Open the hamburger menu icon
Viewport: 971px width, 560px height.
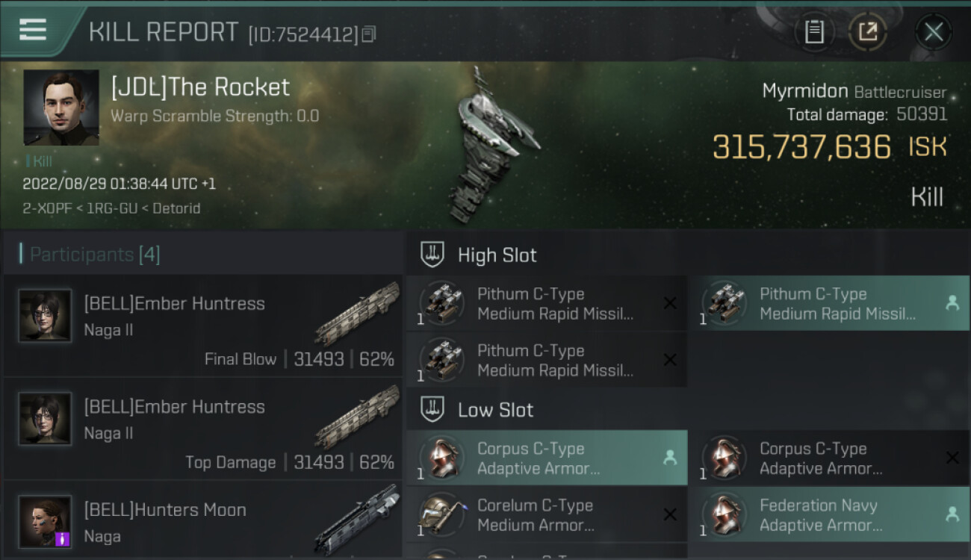tap(32, 30)
